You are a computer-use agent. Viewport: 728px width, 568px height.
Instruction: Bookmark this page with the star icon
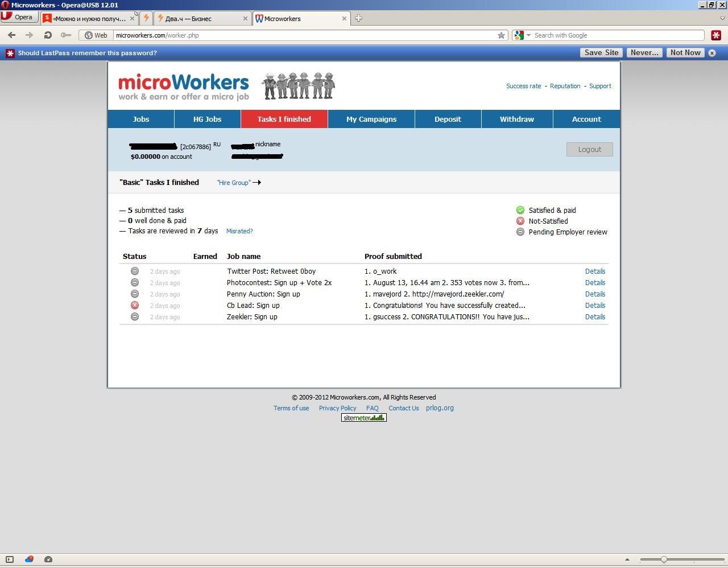click(x=501, y=35)
